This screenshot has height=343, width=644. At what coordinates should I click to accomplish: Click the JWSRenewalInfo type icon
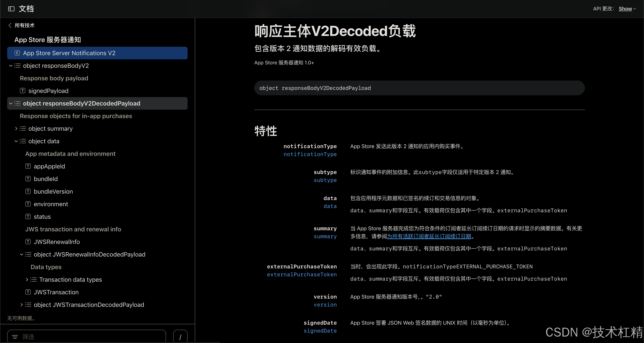tap(28, 242)
